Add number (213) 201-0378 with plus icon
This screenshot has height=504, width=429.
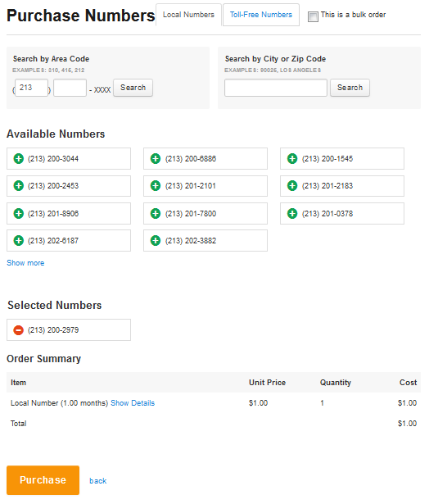[x=292, y=213]
